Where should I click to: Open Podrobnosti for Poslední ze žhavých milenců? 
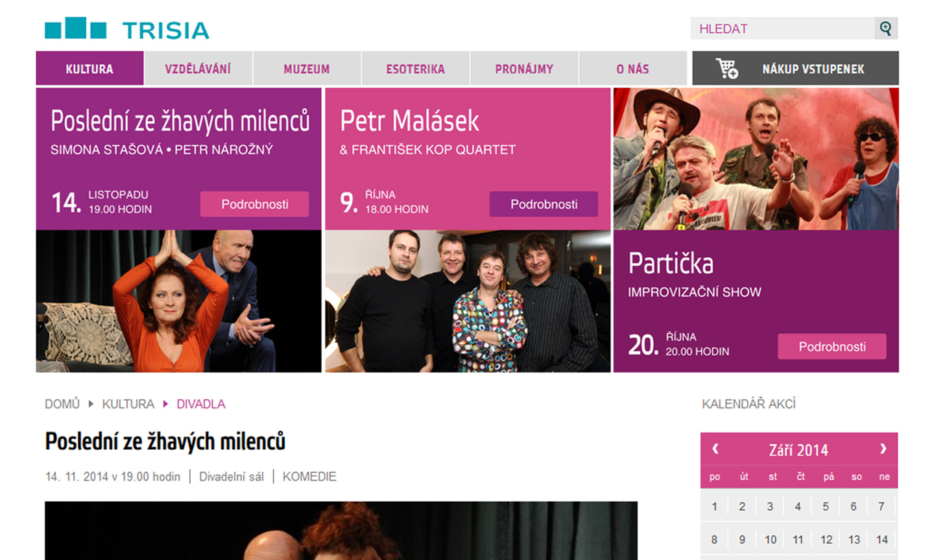(254, 204)
